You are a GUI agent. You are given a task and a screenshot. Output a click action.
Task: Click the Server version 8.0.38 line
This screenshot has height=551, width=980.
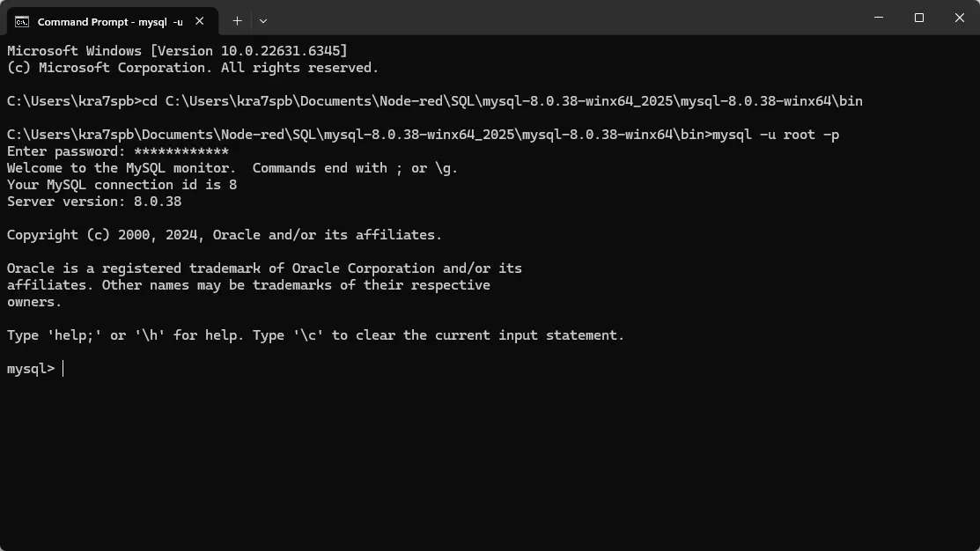coord(94,202)
